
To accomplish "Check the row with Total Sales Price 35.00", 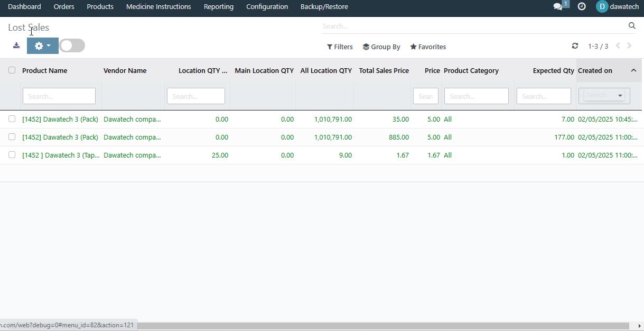I will (x=12, y=119).
